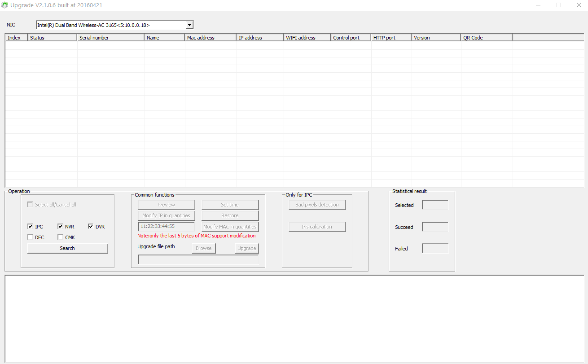Click the Upgrade app icon in title bar
Screen dimensions: 588x364
[5, 5]
